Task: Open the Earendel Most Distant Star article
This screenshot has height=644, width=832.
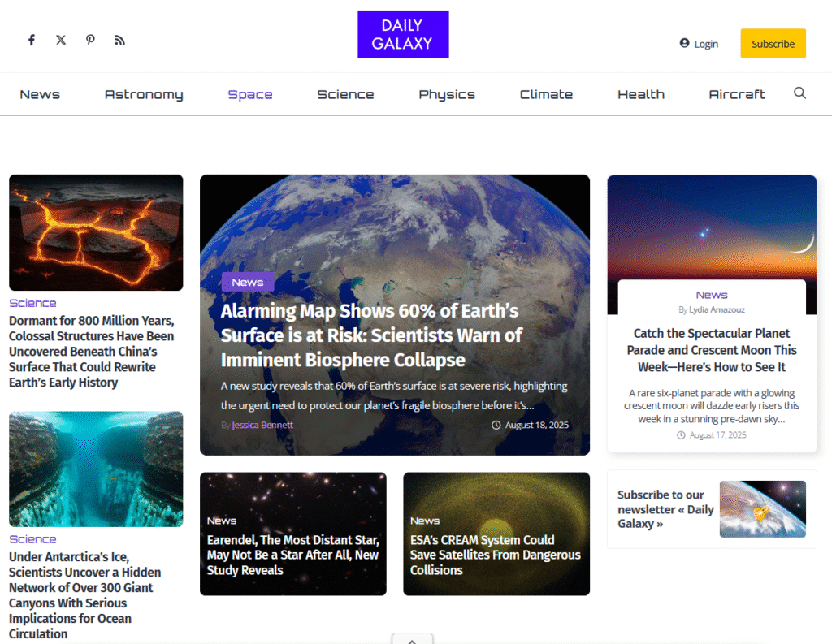Action: tap(292, 555)
